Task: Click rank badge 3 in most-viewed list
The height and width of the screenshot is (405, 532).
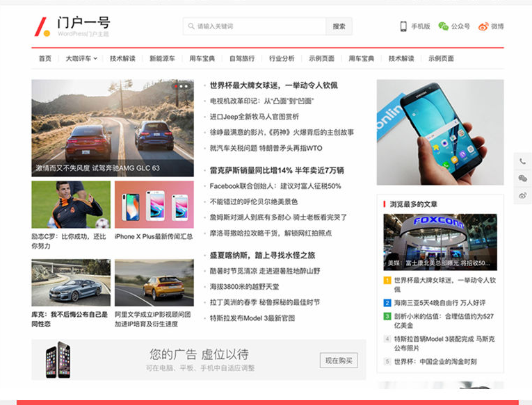Action: [x=387, y=316]
